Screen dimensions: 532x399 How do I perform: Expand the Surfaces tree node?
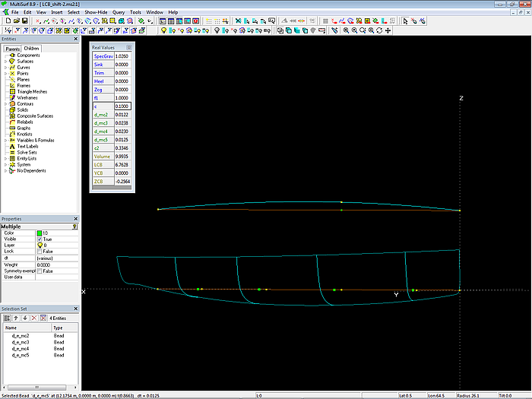pyautogui.click(x=5, y=62)
